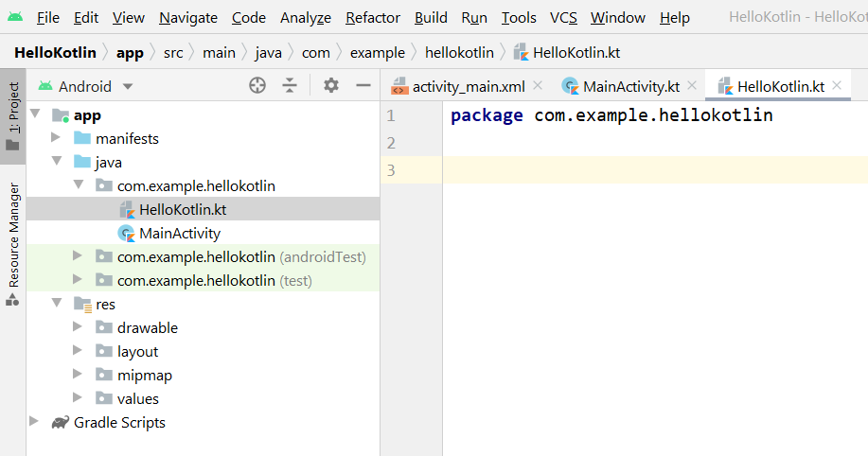This screenshot has width=868, height=456.
Task: Open the Resource Manager side tab
Action: coord(13,235)
